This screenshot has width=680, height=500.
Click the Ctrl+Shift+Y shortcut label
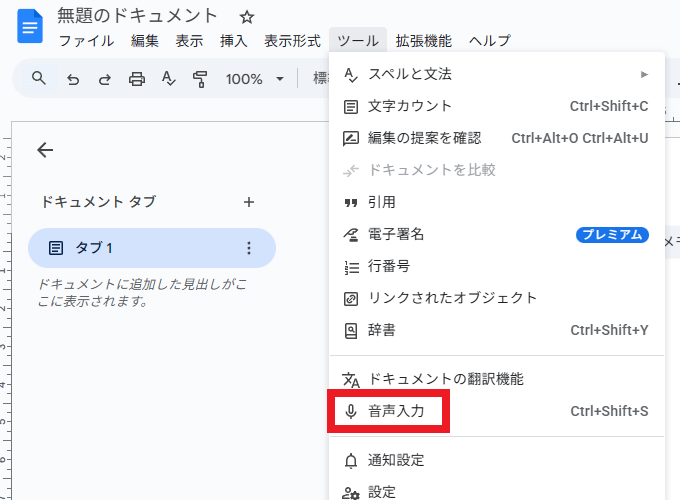[609, 330]
